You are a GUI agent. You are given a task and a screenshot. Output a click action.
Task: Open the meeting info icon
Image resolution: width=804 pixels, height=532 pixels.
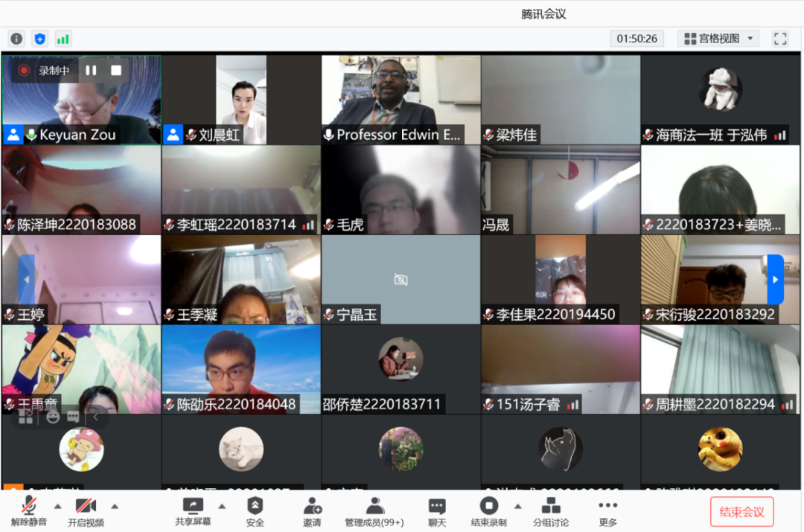pyautogui.click(x=16, y=39)
